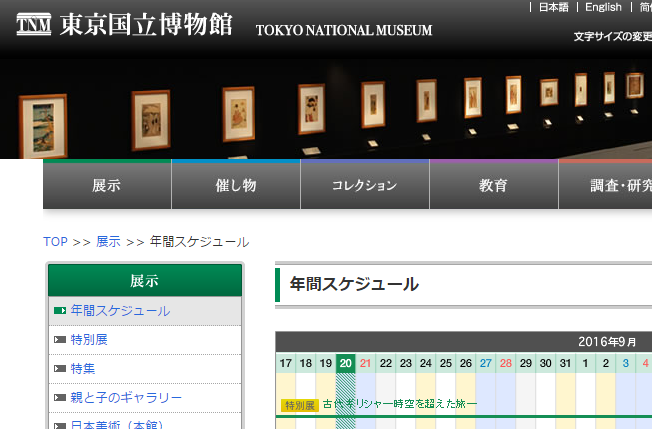Select day 19 in the calendar

[x=326, y=363]
